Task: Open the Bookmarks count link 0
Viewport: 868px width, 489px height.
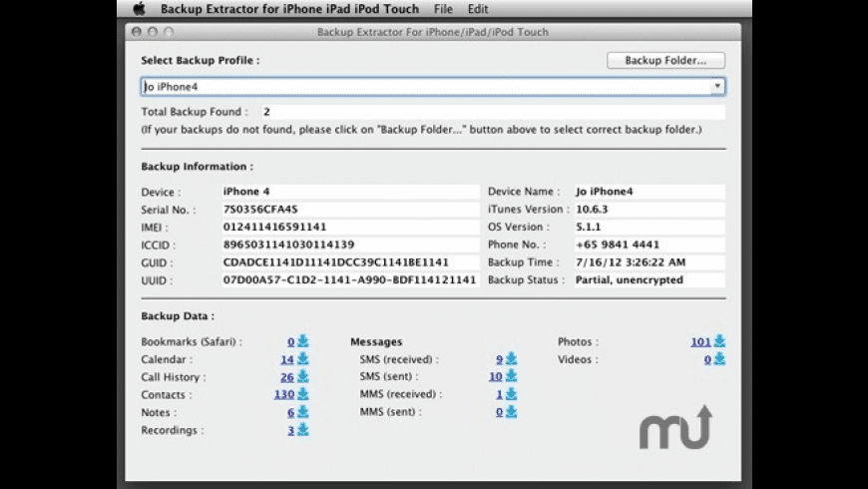Action: (x=290, y=342)
